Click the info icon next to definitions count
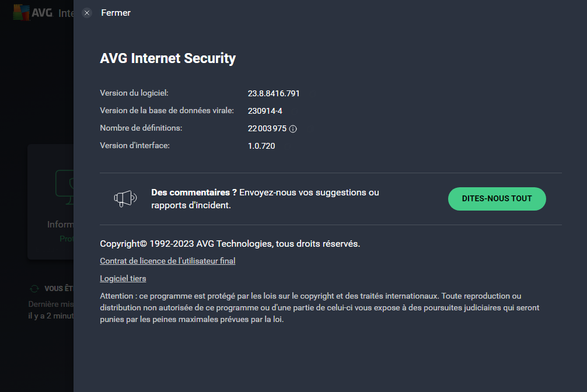Screen dimensions: 587x392 tap(293, 129)
